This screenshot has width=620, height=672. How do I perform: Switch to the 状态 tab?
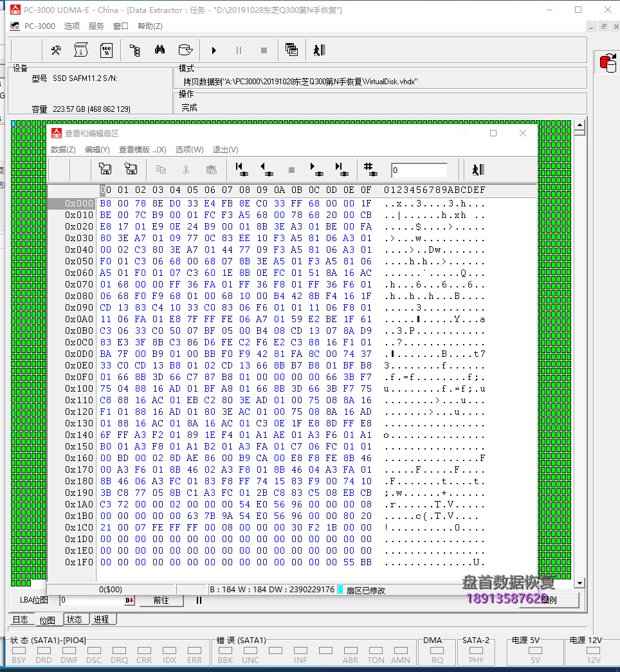74,619
